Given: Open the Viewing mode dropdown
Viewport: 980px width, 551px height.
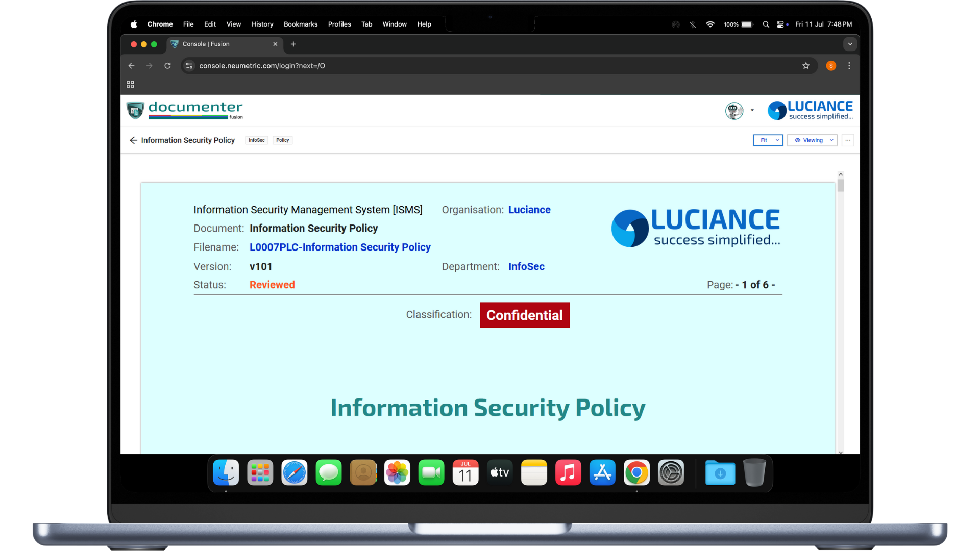Looking at the screenshot, I should click(812, 140).
